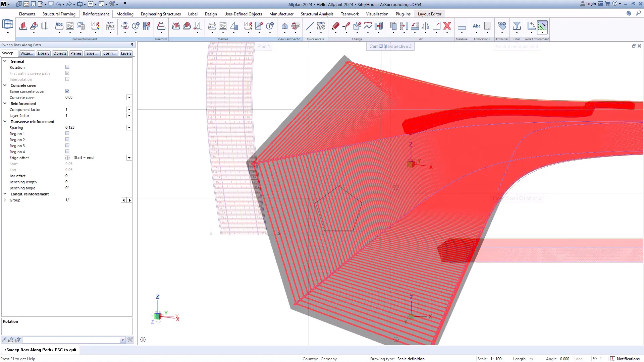Disable the Same concrete cover checkbox

[x=67, y=91]
